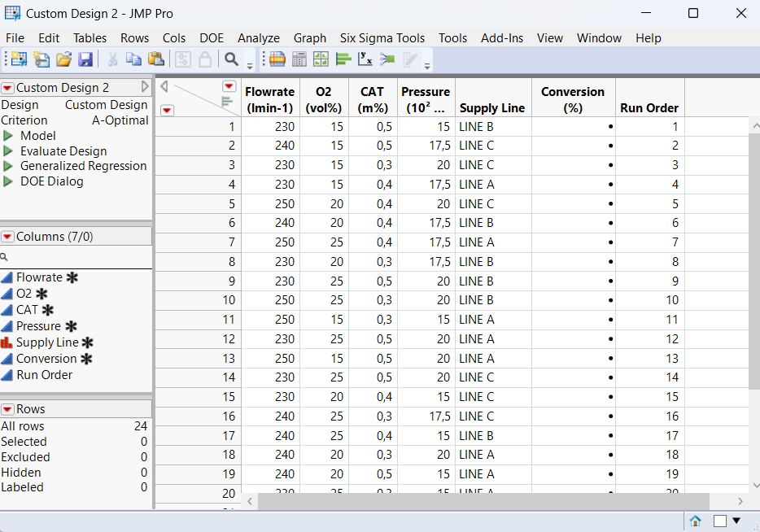Click the home window icon in status bar
Viewport: 760px width, 532px height.
[x=696, y=521]
